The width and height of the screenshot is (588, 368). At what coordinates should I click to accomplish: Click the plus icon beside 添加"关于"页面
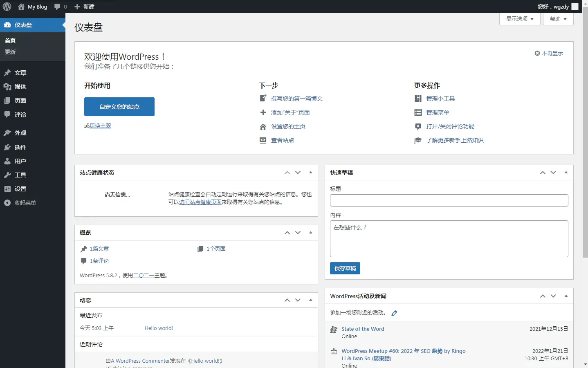point(263,112)
